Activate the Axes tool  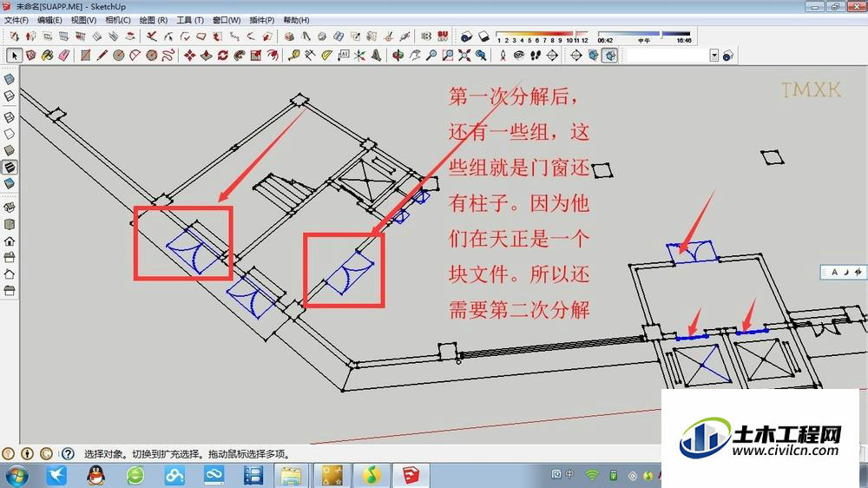pos(360,56)
